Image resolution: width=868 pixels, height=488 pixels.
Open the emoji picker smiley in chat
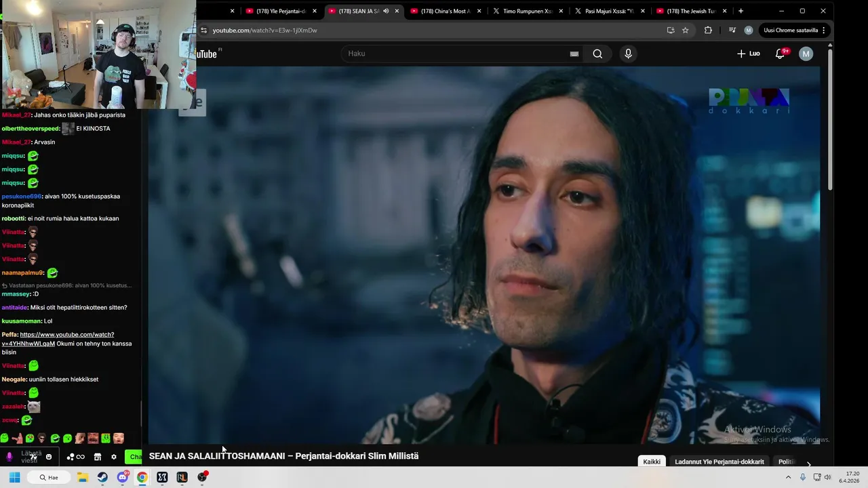(49, 457)
